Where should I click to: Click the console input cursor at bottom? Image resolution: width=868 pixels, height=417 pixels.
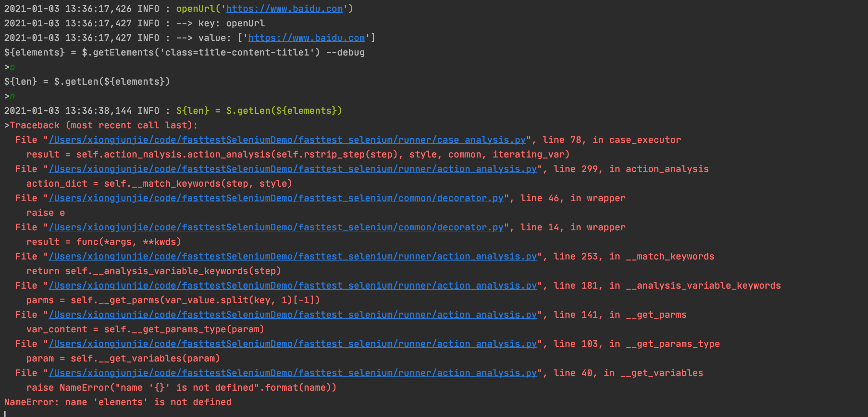(5, 414)
